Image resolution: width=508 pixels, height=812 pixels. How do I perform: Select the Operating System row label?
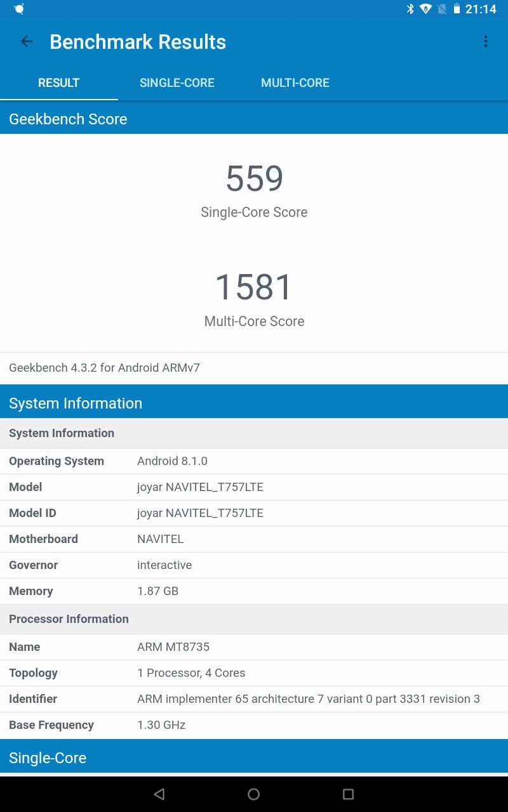point(57,461)
